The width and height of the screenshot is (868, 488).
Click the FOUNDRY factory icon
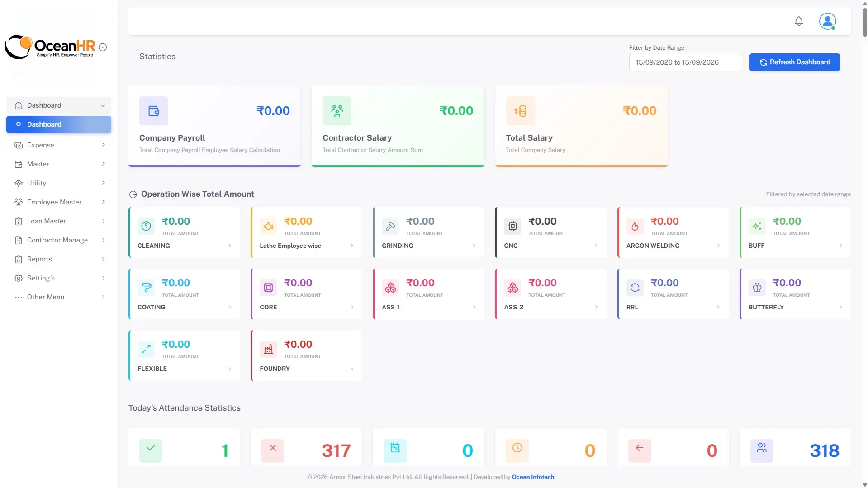click(268, 349)
